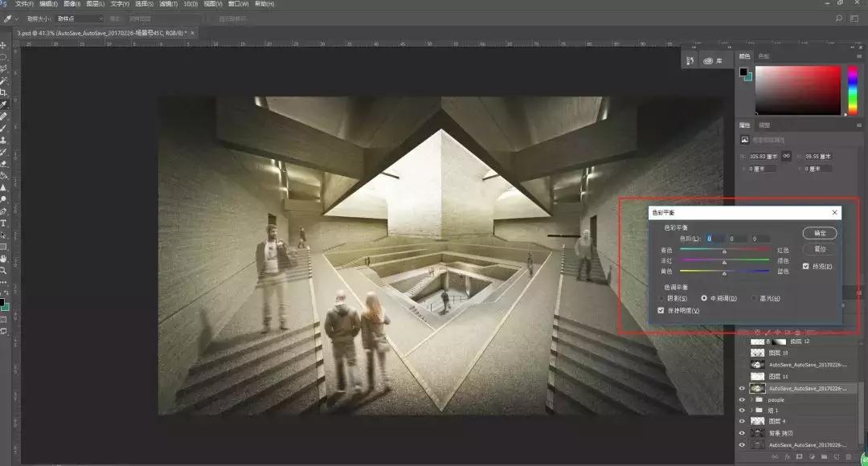Click link layers icon at panel bottom

click(x=775, y=457)
